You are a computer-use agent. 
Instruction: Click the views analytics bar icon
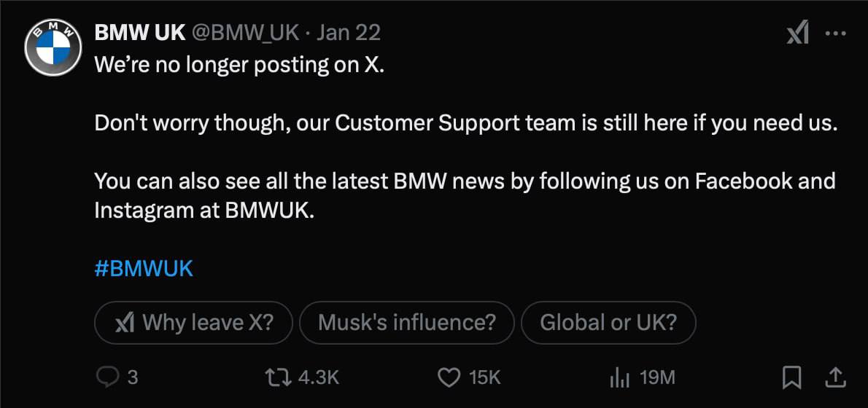pos(619,377)
